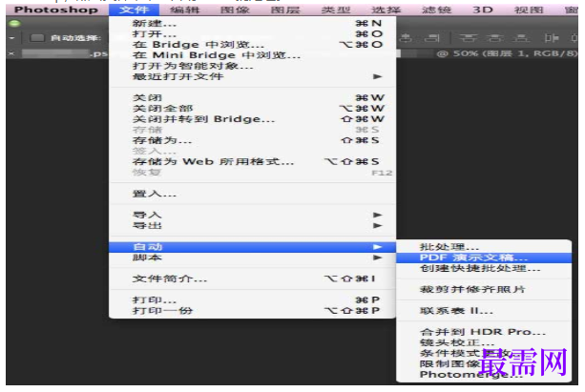Click the Photoshop application menu
This screenshot has width=585, height=392.
[56, 10]
